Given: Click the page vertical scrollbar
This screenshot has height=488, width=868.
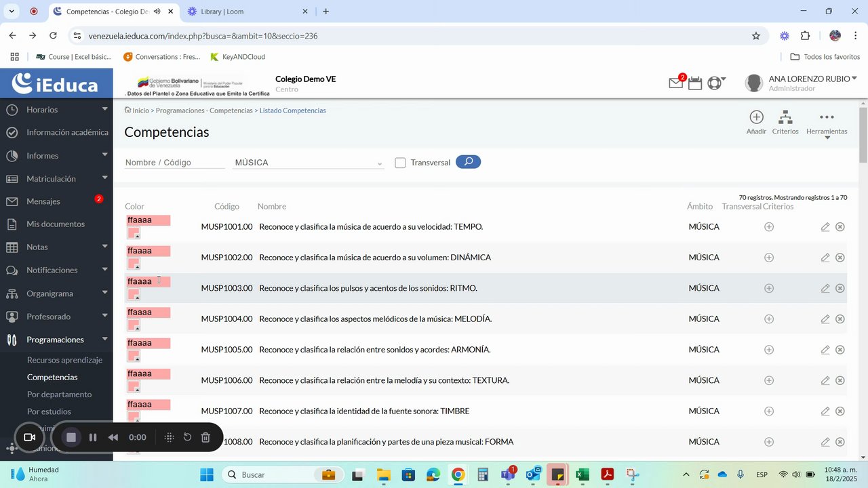Looking at the screenshot, I should pyautogui.click(x=863, y=135).
